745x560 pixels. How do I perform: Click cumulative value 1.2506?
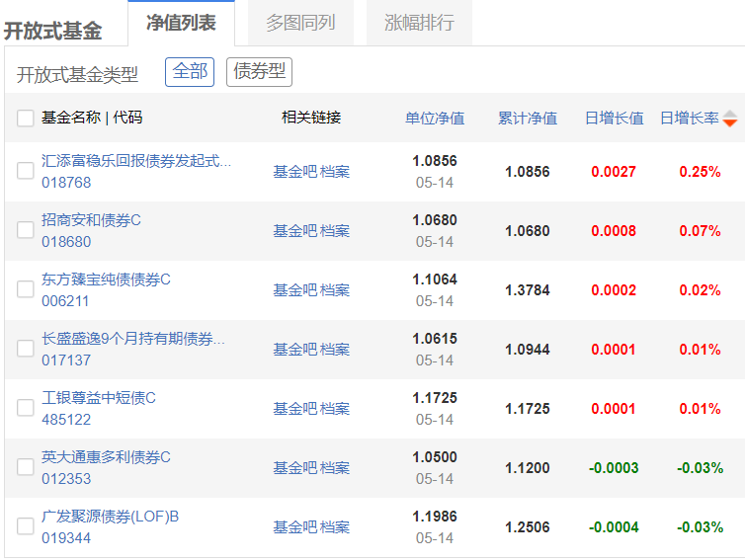tap(528, 527)
